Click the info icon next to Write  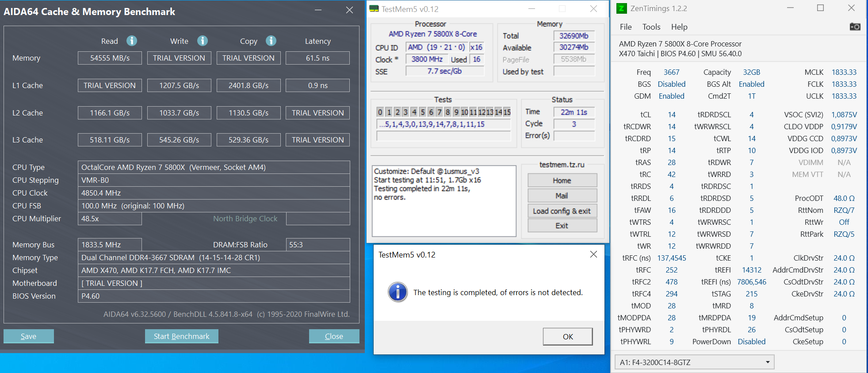pos(203,41)
